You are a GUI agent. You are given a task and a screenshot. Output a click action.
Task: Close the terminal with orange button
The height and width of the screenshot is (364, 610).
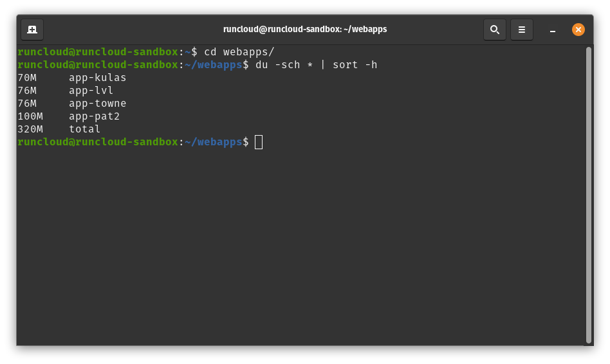578,30
